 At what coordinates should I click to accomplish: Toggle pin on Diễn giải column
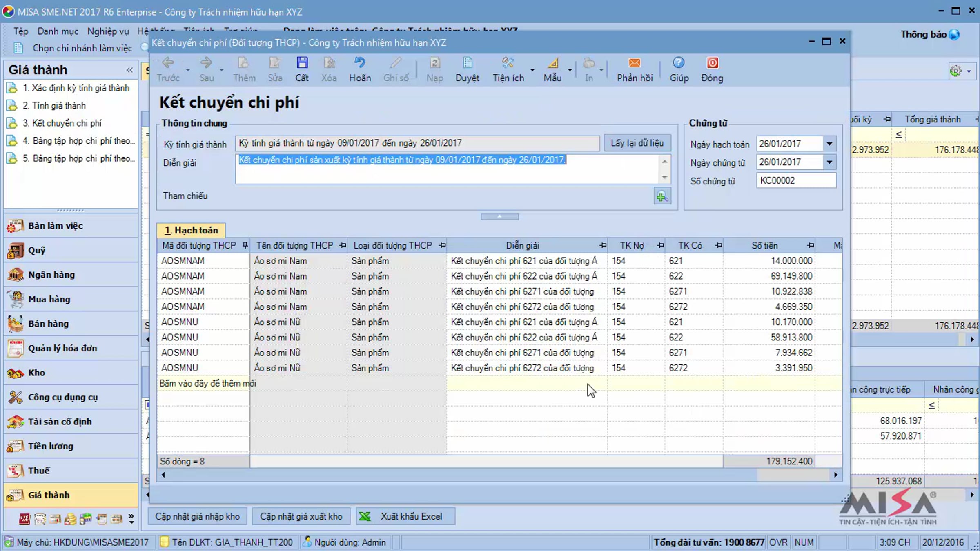pos(603,245)
